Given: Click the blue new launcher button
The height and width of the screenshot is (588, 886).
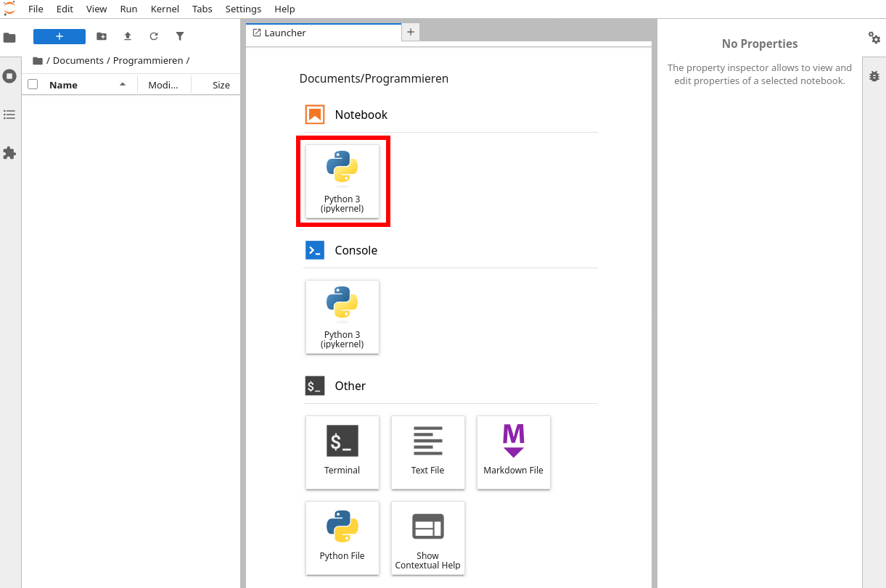Looking at the screenshot, I should pyautogui.click(x=60, y=36).
